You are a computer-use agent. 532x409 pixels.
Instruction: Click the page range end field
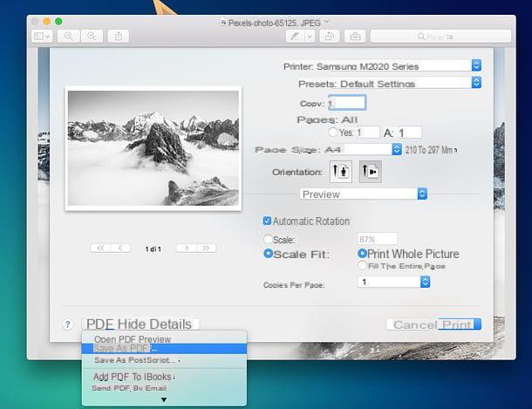tap(410, 133)
